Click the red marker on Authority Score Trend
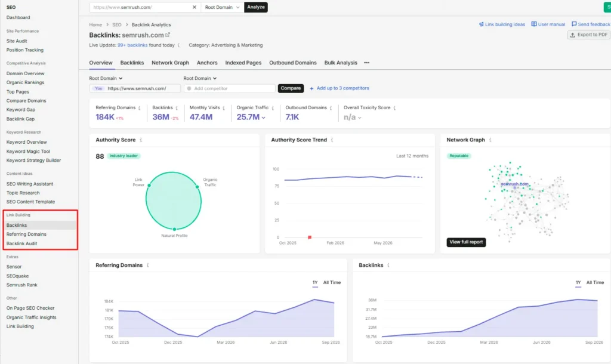Image resolution: width=611 pixels, height=364 pixels. tap(310, 237)
